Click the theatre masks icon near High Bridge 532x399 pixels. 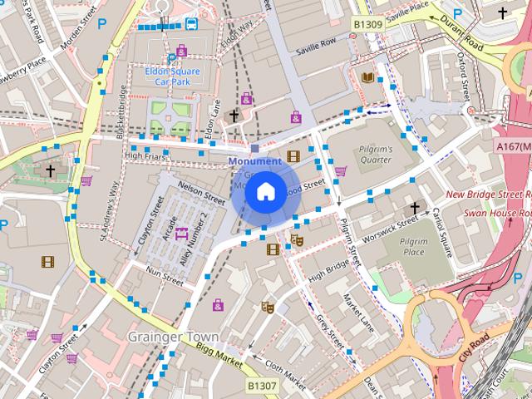point(297,240)
